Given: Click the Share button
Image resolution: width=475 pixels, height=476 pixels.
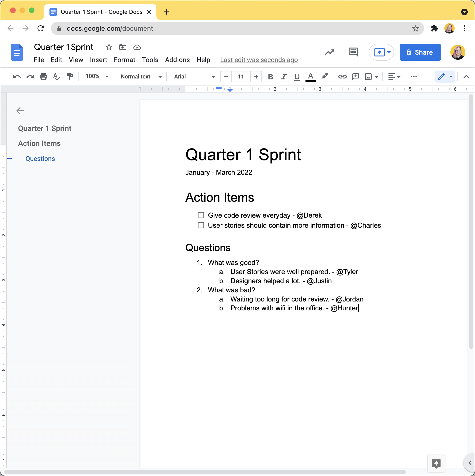Looking at the screenshot, I should click(420, 52).
